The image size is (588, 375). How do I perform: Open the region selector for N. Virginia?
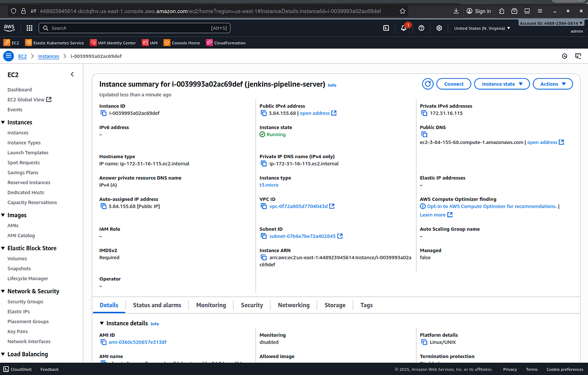483,28
